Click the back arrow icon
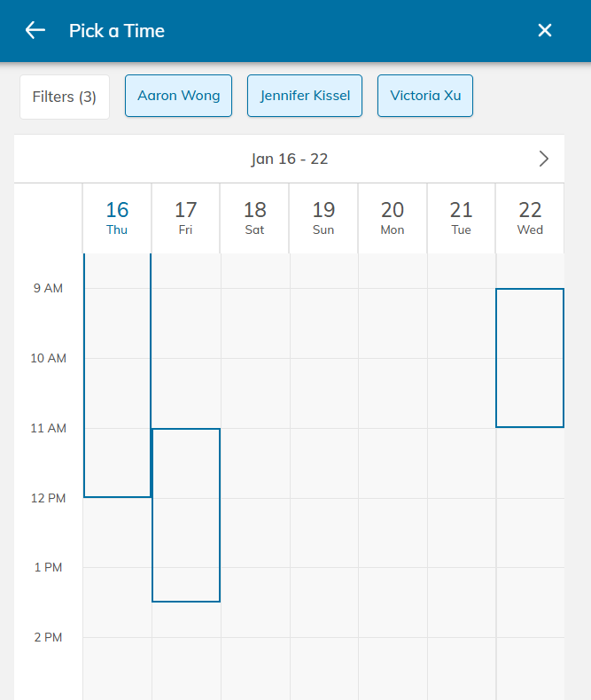This screenshot has height=700, width=591. (35, 31)
